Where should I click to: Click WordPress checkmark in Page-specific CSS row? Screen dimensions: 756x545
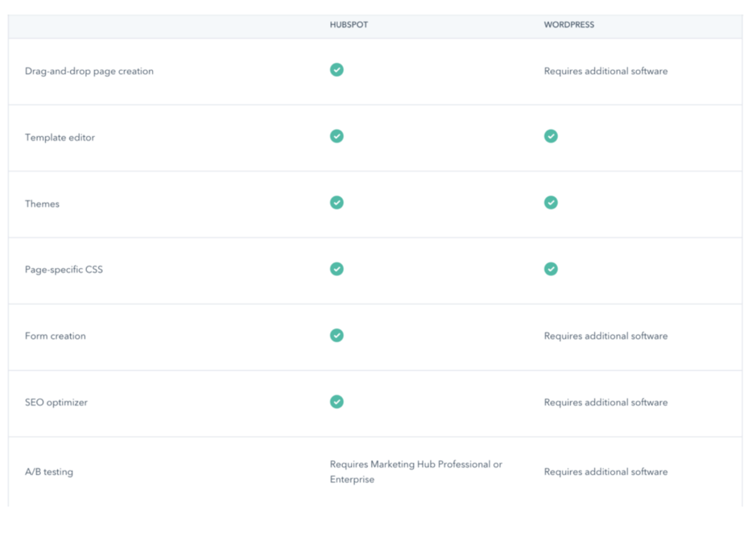(551, 269)
